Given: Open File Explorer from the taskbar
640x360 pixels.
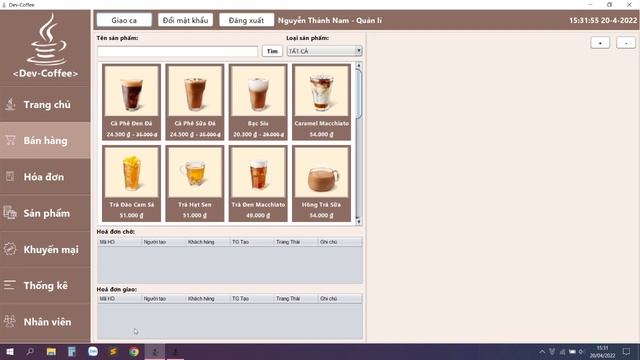Looking at the screenshot, I should click(51, 351).
